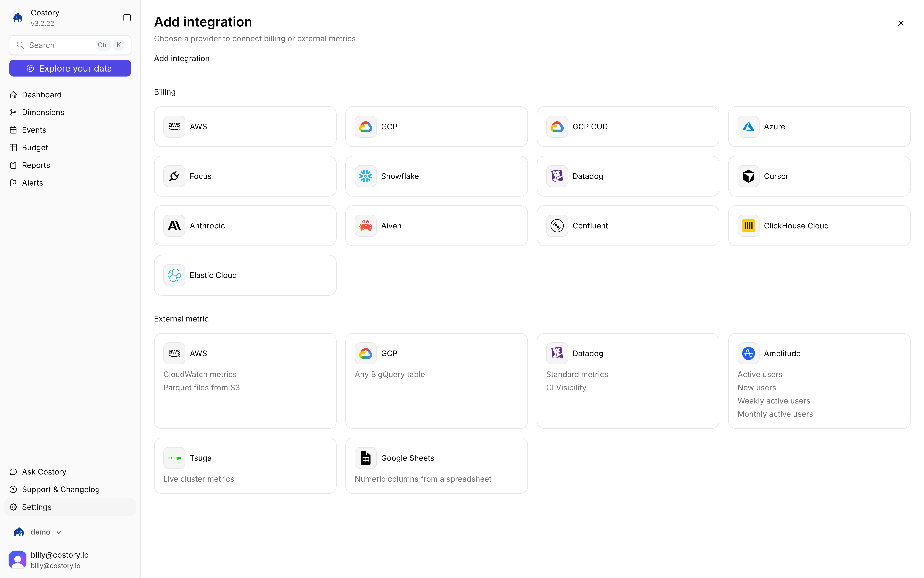Expand the demo workspace dropdown chevron
Screen dimensions: 924x578
click(x=59, y=532)
